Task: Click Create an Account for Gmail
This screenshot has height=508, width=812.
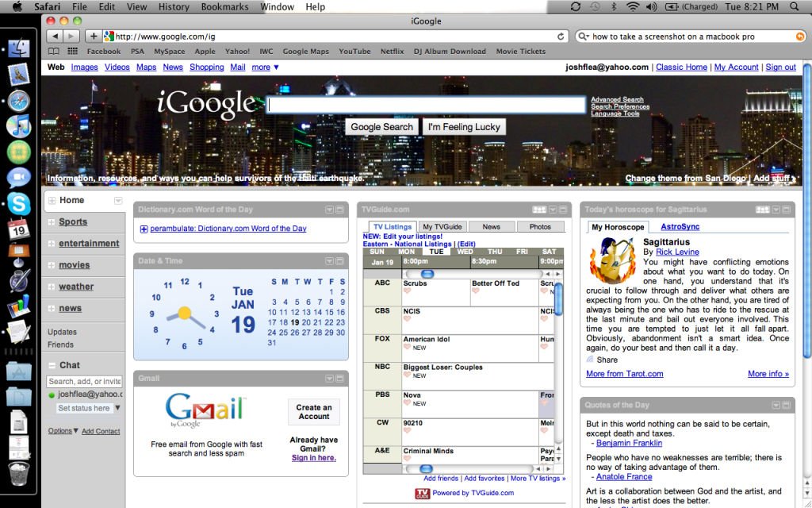Action: pos(314,412)
